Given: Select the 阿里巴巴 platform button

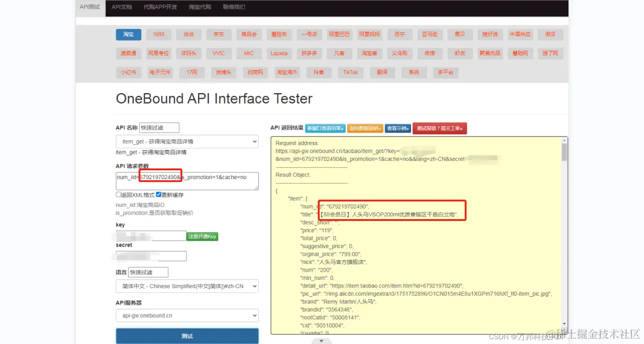Looking at the screenshot, I should [339, 34].
